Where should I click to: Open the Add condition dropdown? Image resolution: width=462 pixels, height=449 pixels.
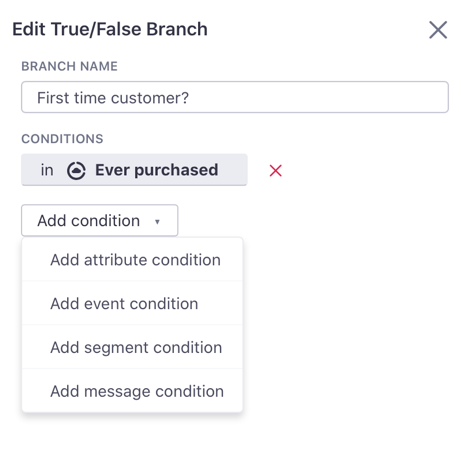click(x=100, y=220)
